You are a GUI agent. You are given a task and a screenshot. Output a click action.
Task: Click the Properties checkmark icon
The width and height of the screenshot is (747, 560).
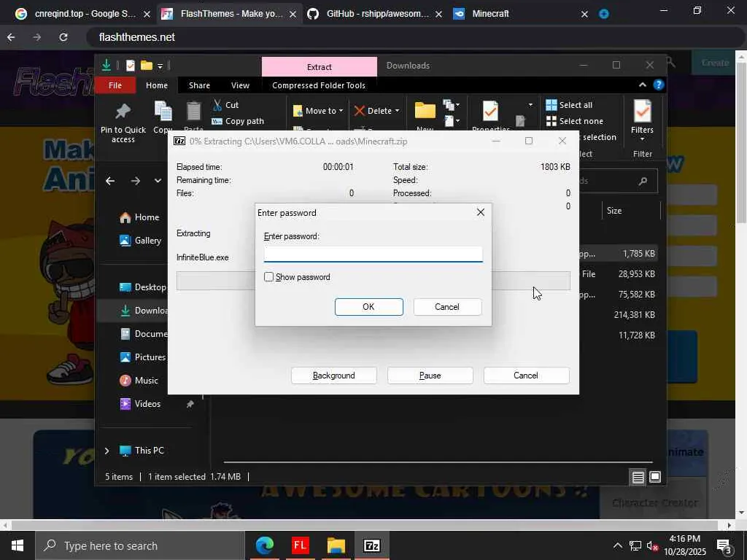coord(490,111)
